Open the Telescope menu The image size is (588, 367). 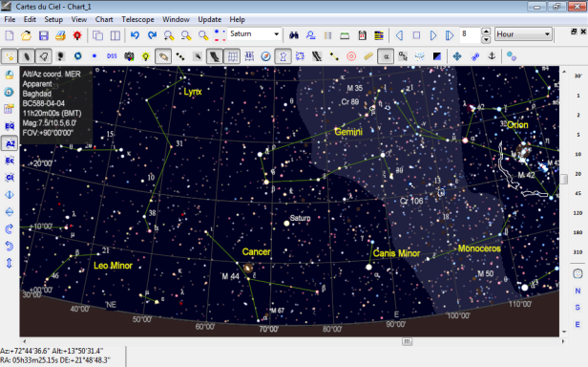pos(137,19)
